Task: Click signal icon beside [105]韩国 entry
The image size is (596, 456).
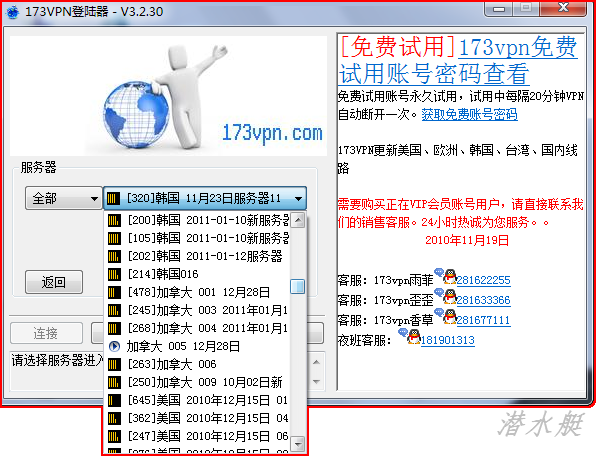Action: (x=114, y=238)
